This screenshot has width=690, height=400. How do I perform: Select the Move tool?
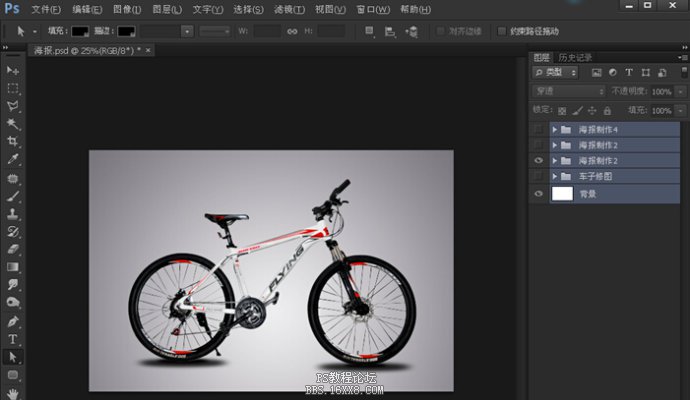13,70
